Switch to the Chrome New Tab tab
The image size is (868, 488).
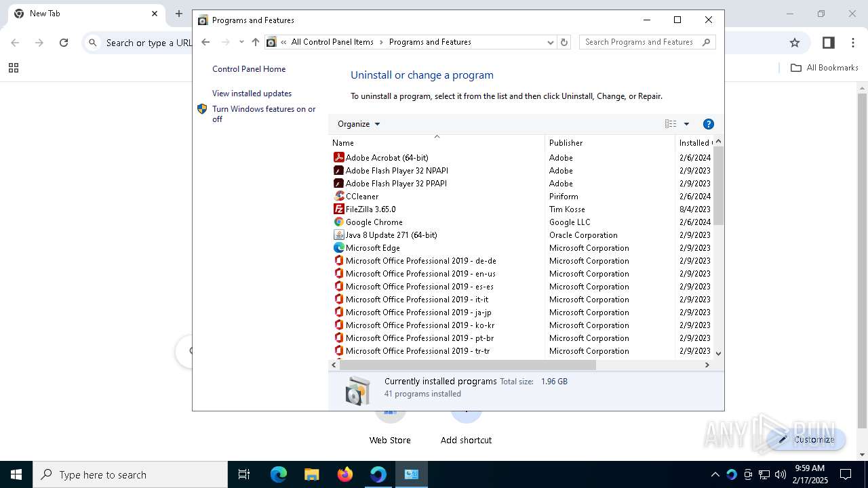coord(87,14)
